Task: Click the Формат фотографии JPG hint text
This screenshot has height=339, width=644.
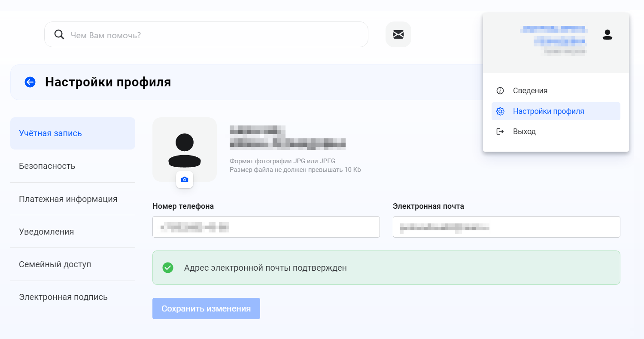Action: point(283,161)
